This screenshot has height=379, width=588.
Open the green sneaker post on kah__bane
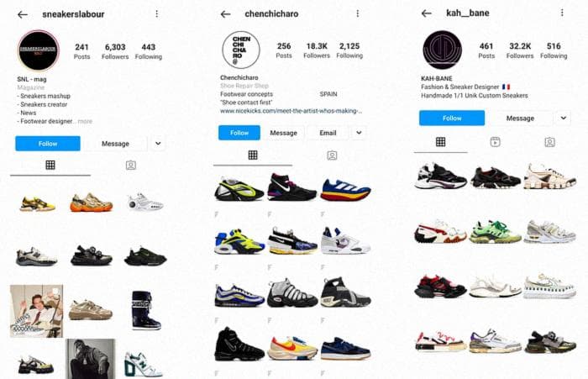(495, 232)
